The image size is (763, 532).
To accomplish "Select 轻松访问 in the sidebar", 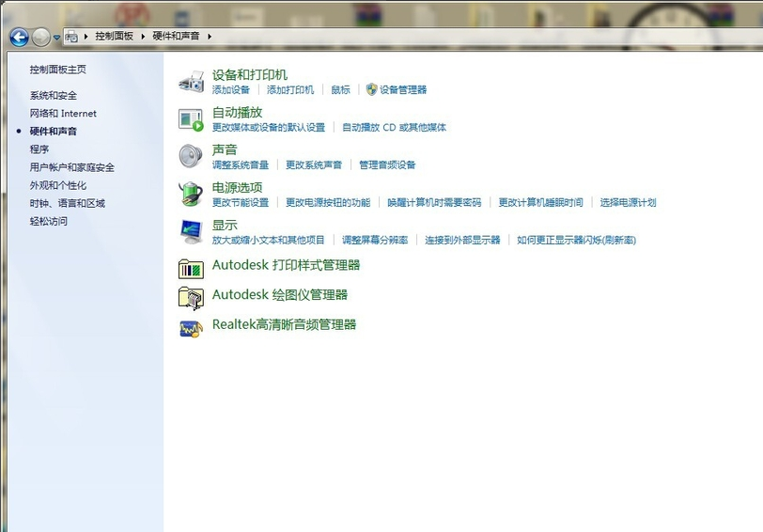I will tap(48, 222).
